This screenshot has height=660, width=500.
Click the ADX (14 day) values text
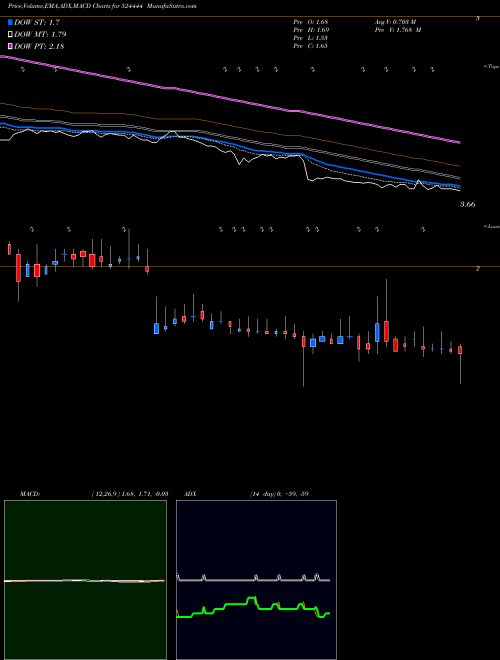coord(279,494)
